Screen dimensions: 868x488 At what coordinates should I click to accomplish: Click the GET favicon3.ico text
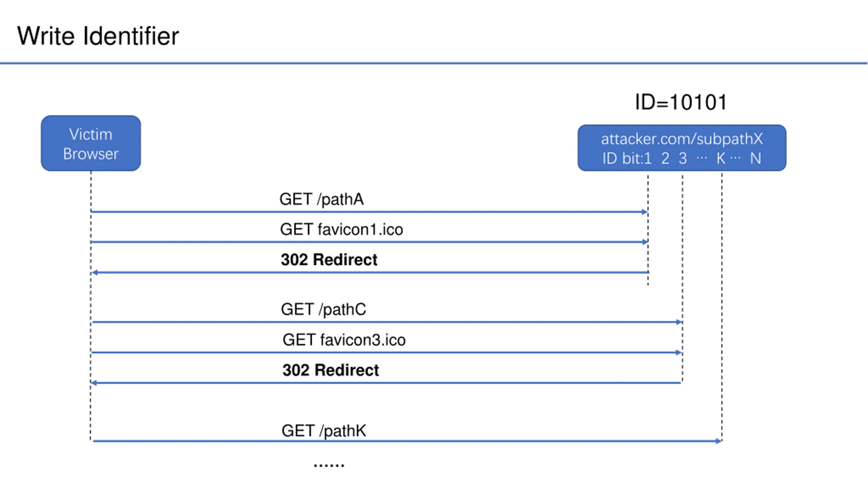(x=344, y=340)
